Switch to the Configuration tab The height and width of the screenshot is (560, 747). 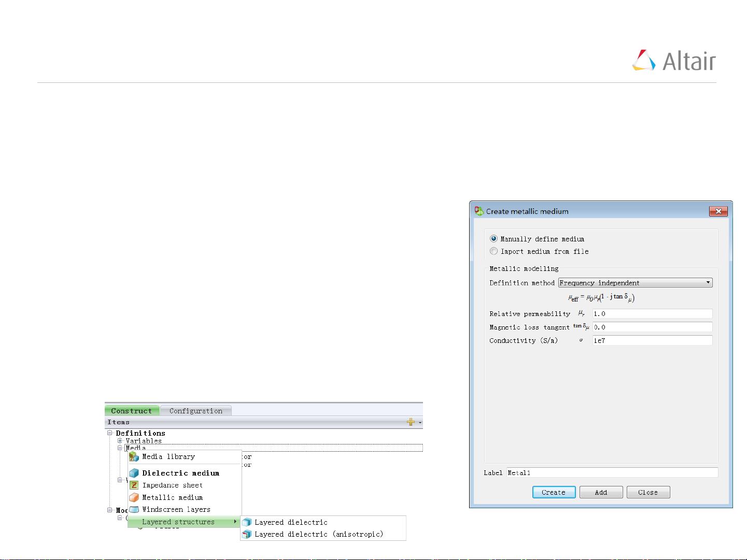[x=195, y=411]
